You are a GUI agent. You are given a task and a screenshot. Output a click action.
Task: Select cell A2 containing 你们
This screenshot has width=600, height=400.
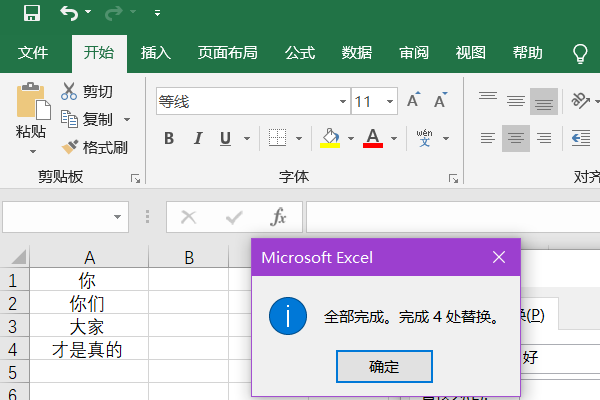[x=88, y=303]
